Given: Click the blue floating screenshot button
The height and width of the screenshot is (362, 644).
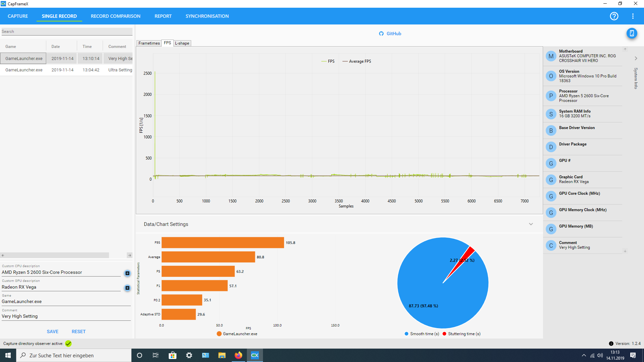Looking at the screenshot, I should [x=632, y=33].
